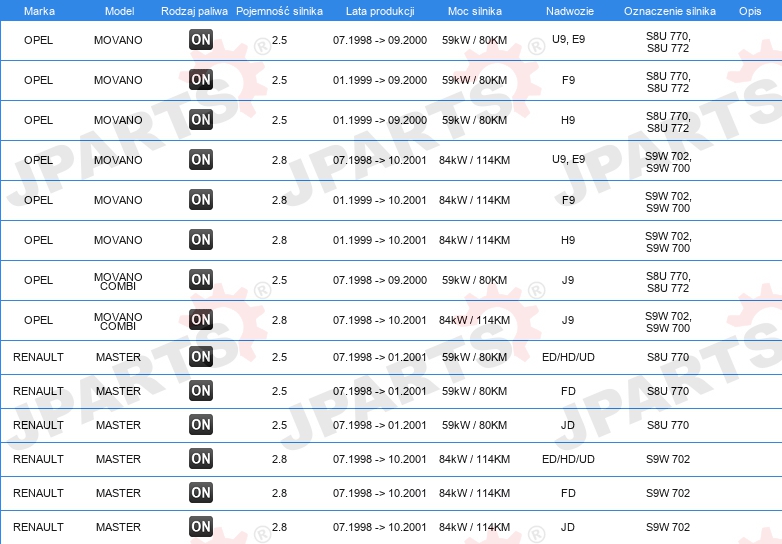Click the ON icon for Movano Combi 2.8 J9
Image resolution: width=782 pixels, height=544 pixels.
pyautogui.click(x=201, y=320)
